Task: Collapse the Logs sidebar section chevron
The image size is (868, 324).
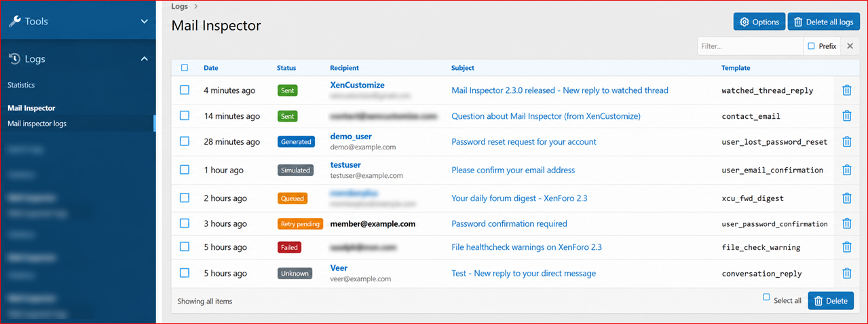Action: point(144,59)
